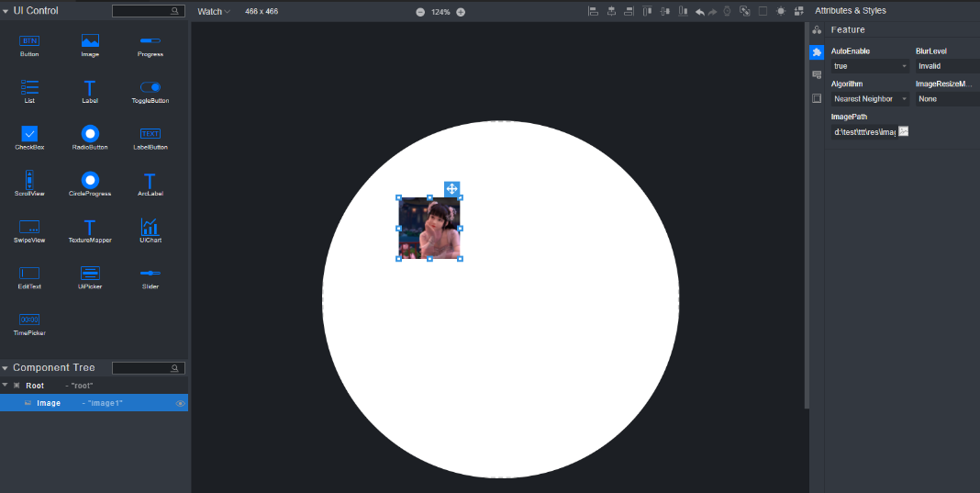Open the Algorithm Nearest Neighbor dropdown
Viewport: 980px width, 493px height.
pos(869,98)
